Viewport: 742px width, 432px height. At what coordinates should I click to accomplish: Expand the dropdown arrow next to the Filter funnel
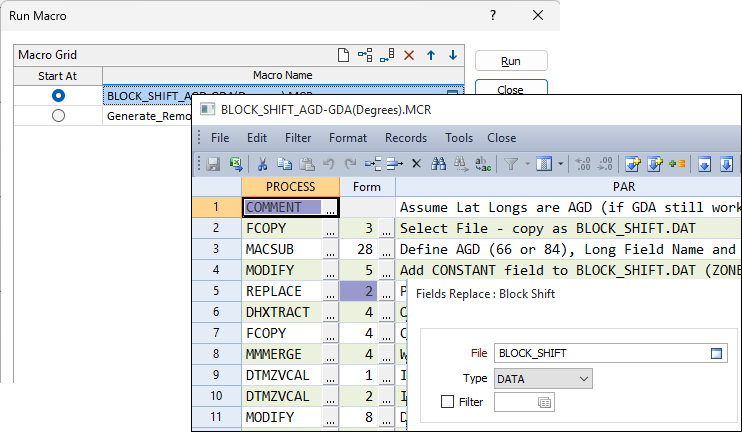click(x=527, y=164)
